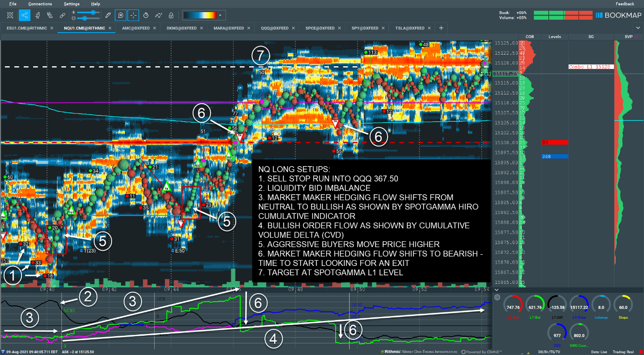This screenshot has width=644, height=355.
Task: Click the Icebergs gauge widget
Action: click(601, 308)
